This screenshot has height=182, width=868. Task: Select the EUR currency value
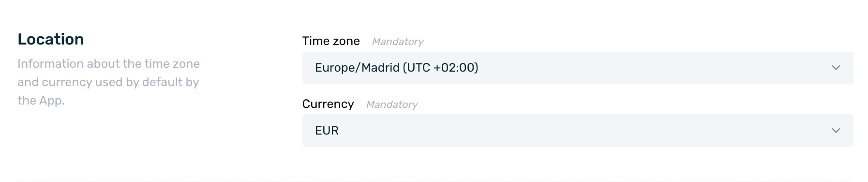(327, 131)
